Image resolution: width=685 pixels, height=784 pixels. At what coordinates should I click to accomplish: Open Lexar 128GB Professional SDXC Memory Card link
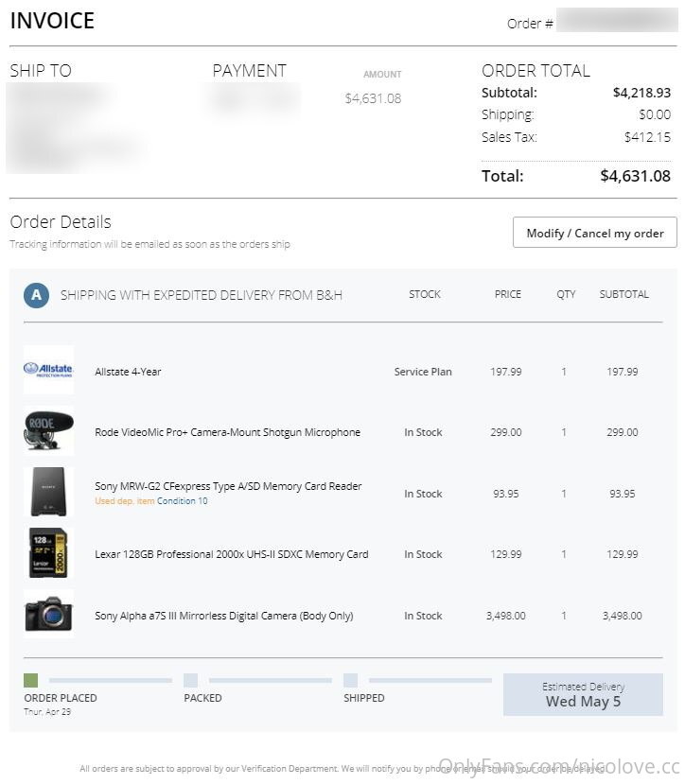(x=232, y=554)
